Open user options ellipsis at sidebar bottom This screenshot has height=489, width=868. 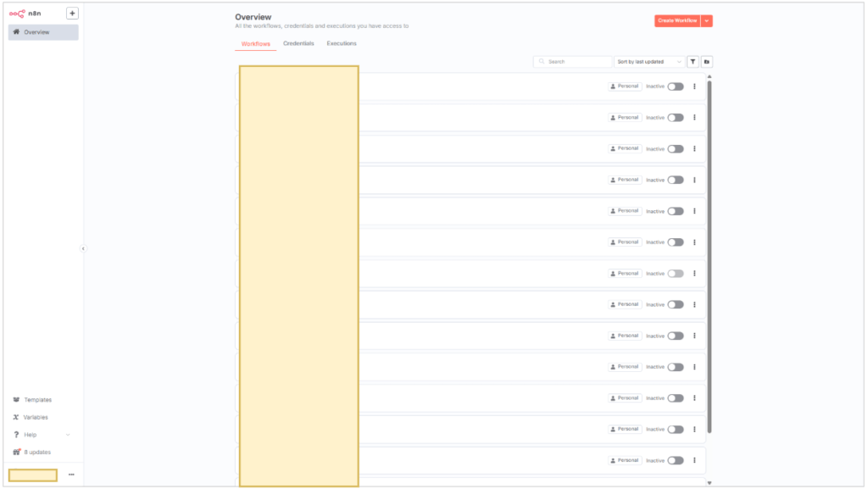pos(71,475)
